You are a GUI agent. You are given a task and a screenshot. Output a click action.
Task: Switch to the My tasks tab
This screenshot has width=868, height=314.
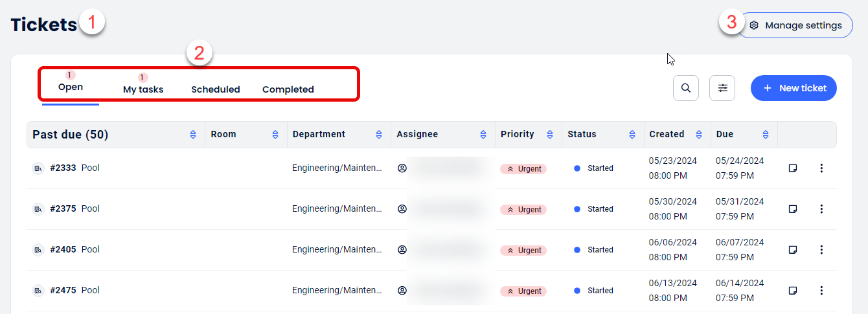click(143, 89)
